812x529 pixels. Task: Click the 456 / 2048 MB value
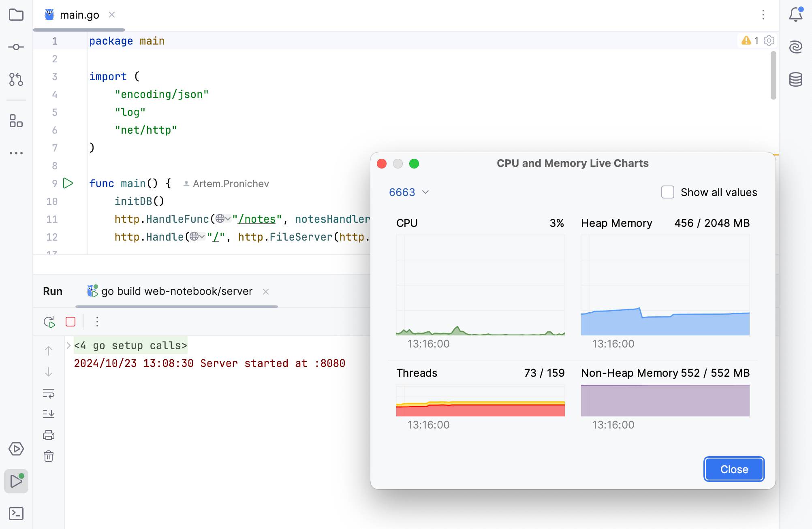pyautogui.click(x=712, y=223)
